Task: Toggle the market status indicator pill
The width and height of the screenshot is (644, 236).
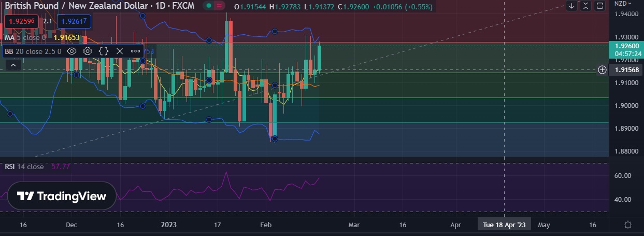Action: click(x=214, y=6)
